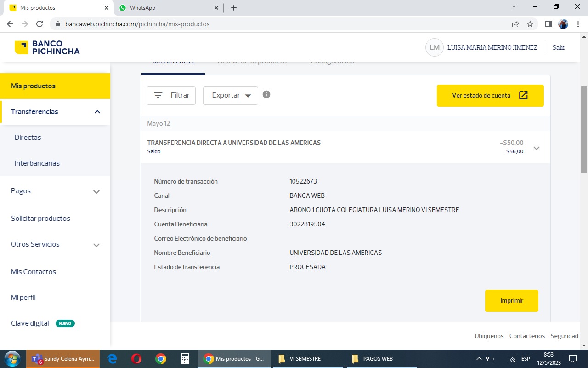Screen dimensions: 588x368
Task: Open the Chrome side panel icon
Action: point(548,24)
